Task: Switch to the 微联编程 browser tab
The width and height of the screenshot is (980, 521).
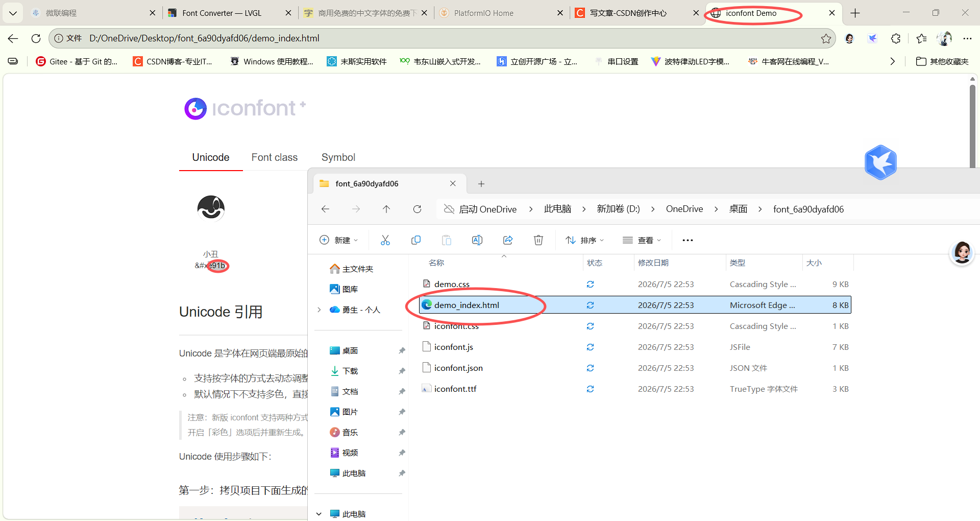Action: click(94, 13)
